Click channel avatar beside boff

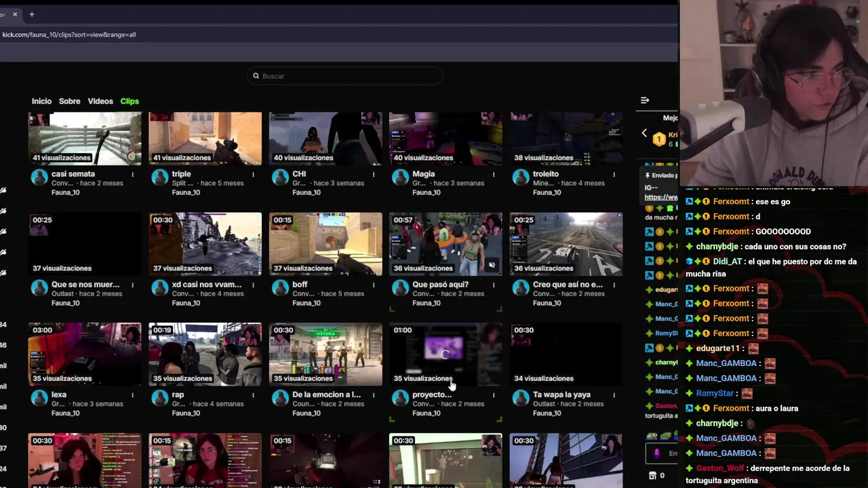pyautogui.click(x=281, y=288)
